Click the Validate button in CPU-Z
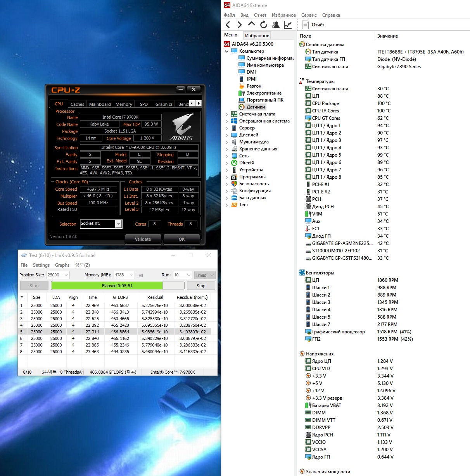The width and height of the screenshot is (470, 476). (143, 239)
